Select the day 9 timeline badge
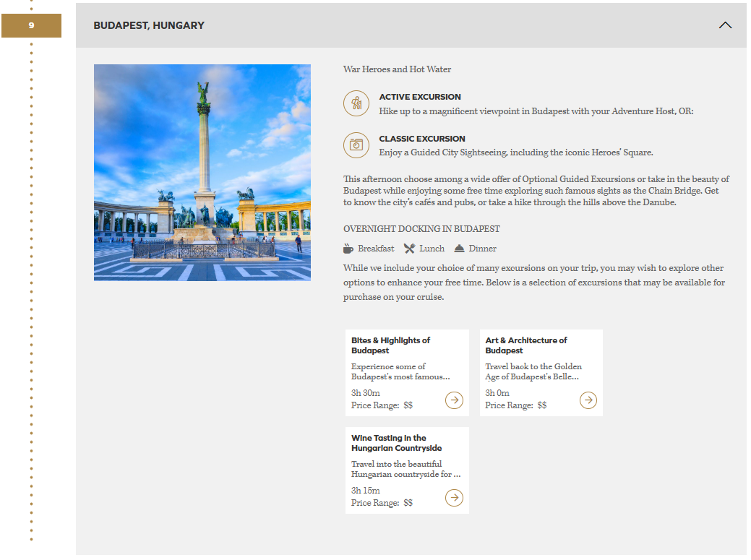751x560 pixels. click(x=31, y=25)
